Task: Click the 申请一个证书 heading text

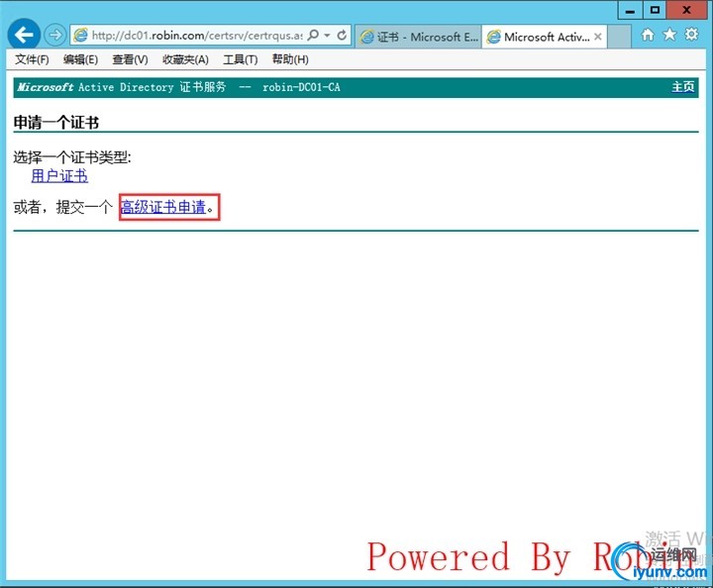Action: click(55, 122)
